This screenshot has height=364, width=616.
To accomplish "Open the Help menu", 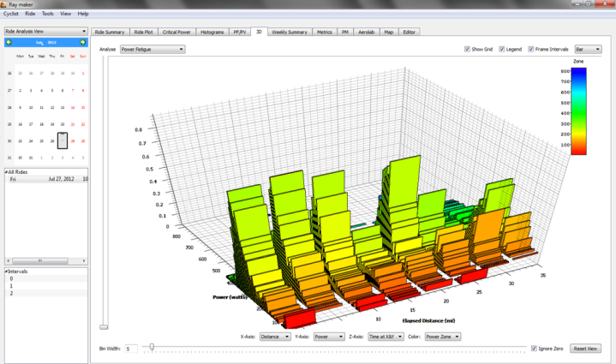I will coord(83,14).
